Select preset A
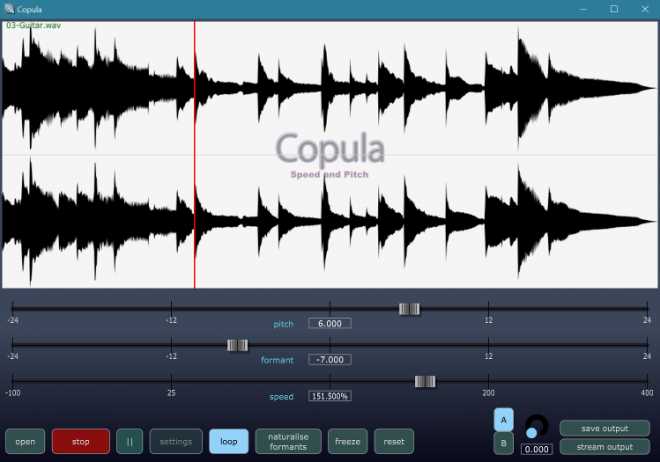 point(504,420)
